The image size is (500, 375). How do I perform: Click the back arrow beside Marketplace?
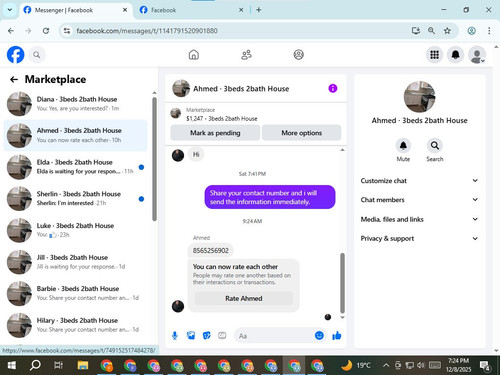click(14, 79)
